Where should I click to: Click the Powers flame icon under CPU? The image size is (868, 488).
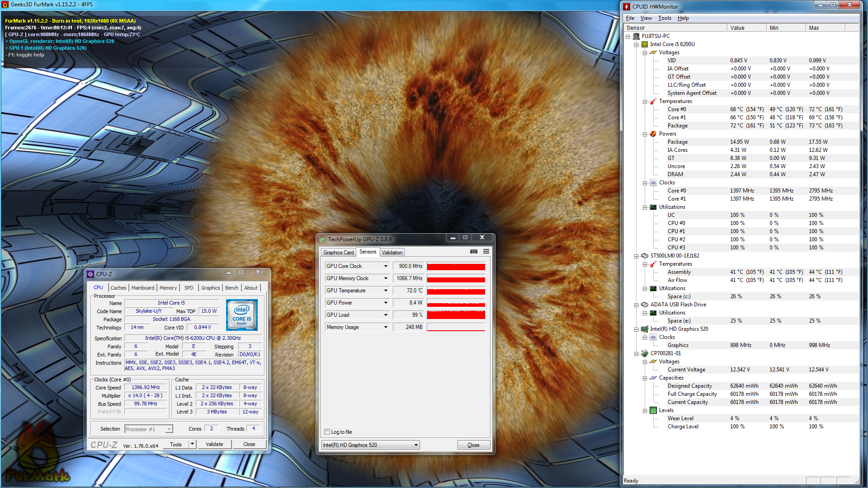coord(653,134)
